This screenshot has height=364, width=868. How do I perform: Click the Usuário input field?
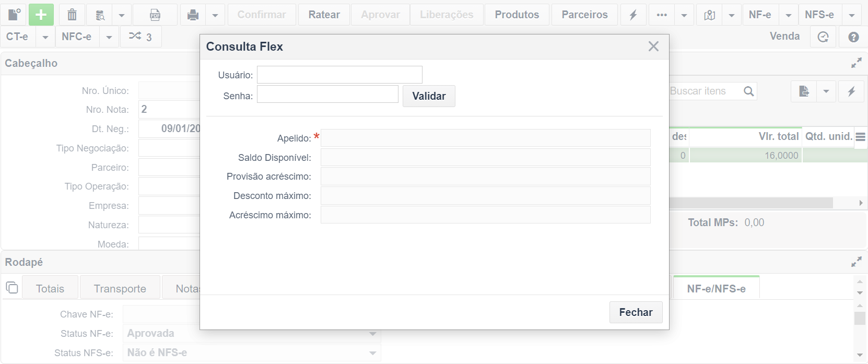click(x=339, y=75)
